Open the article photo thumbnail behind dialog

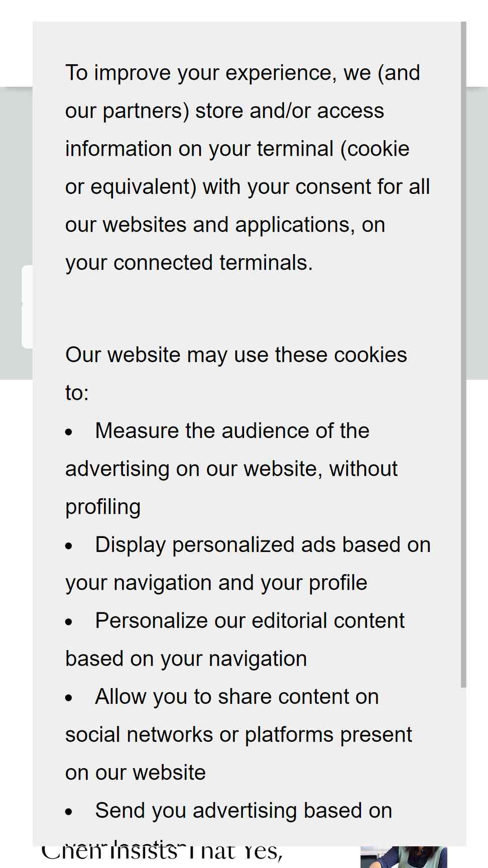[x=404, y=857]
